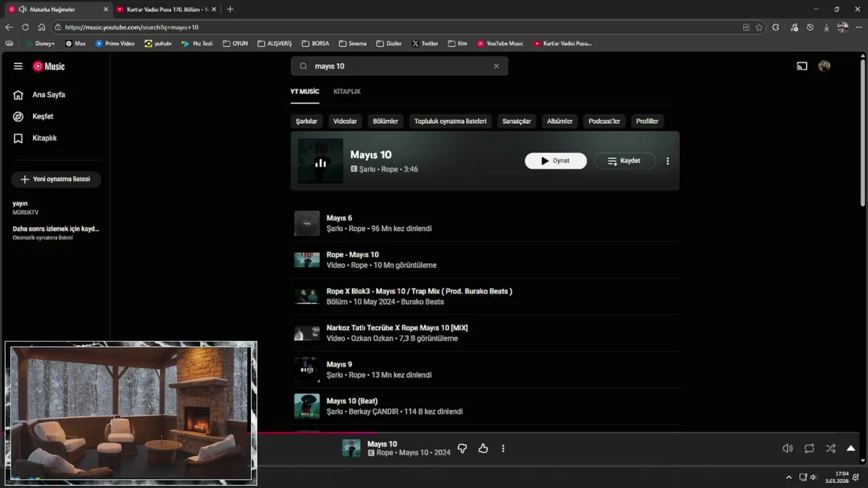Expand the player page with the up arrow
Screen dimensions: 868x488
coord(851,449)
